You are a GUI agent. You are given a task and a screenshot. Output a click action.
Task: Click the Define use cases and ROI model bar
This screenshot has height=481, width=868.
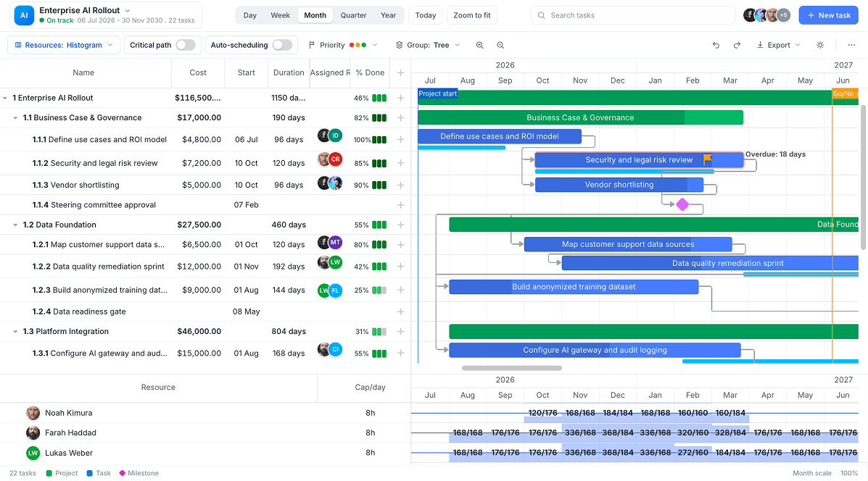pos(500,137)
